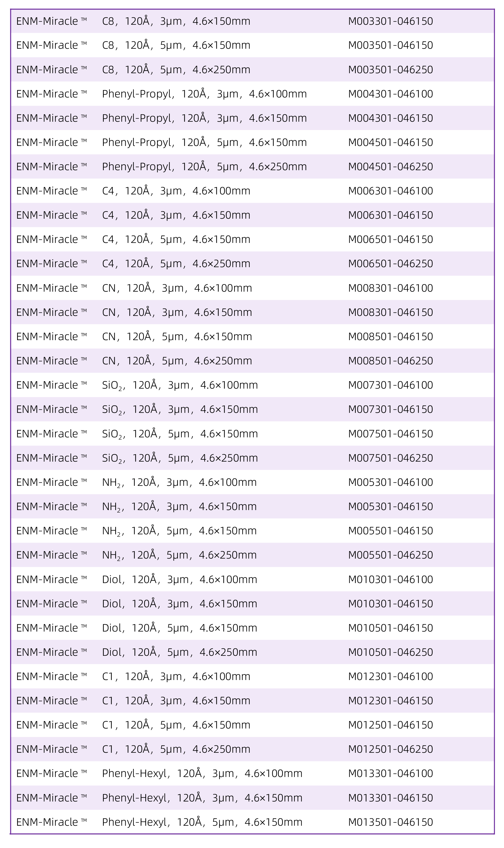The height and width of the screenshot is (848, 504).
Task: Click CN 5μm 4.6×150mm description
Action: click(177, 336)
